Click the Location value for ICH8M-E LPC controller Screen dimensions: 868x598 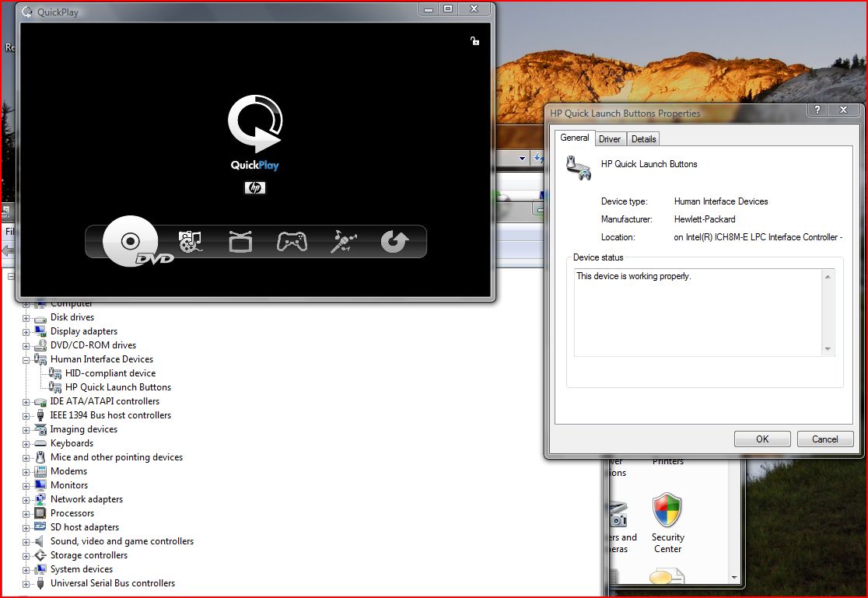click(758, 237)
